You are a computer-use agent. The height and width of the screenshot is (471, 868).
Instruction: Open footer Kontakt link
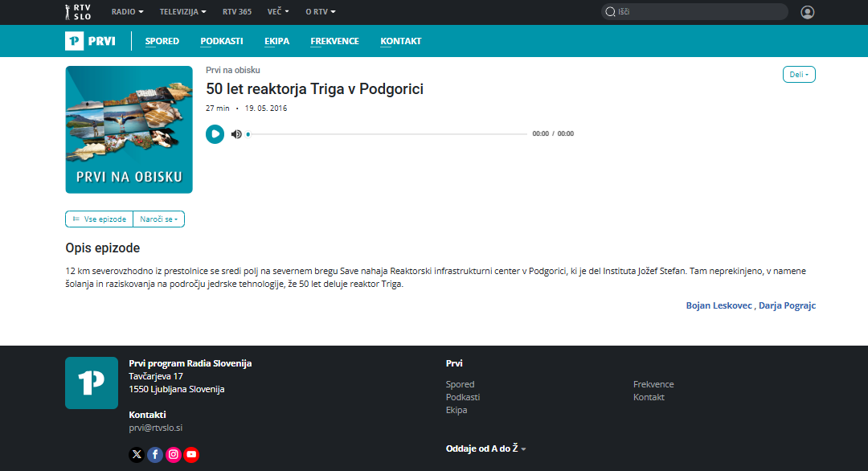tap(649, 397)
